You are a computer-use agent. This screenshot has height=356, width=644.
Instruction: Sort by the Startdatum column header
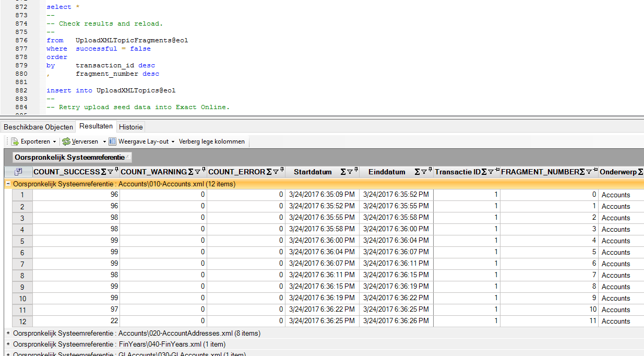(x=313, y=172)
